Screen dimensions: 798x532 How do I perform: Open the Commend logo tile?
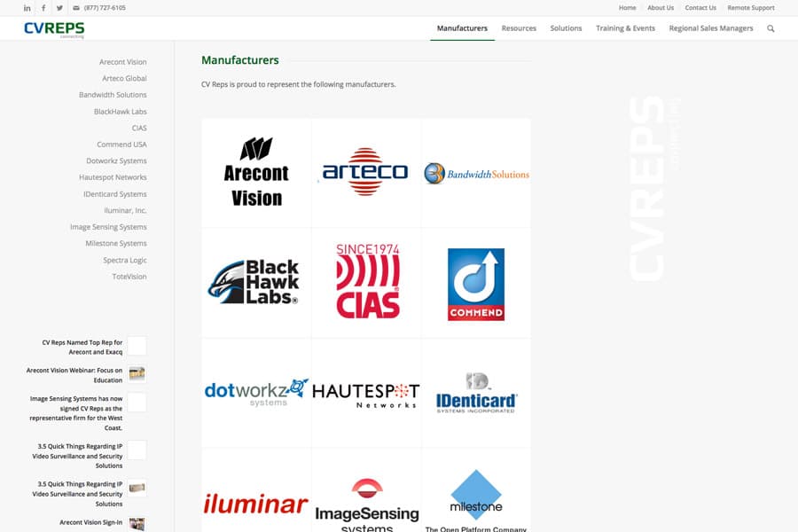tap(476, 283)
